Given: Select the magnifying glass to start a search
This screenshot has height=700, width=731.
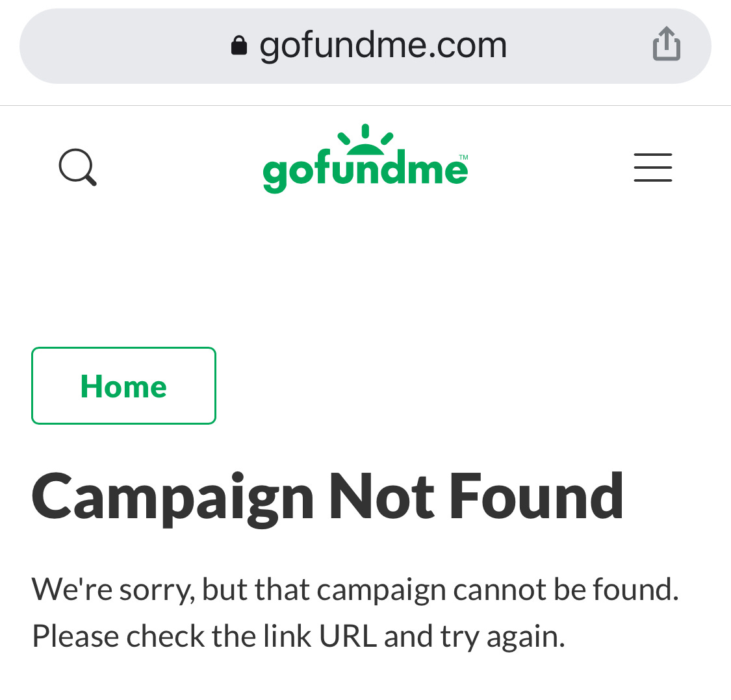Looking at the screenshot, I should coord(77,168).
